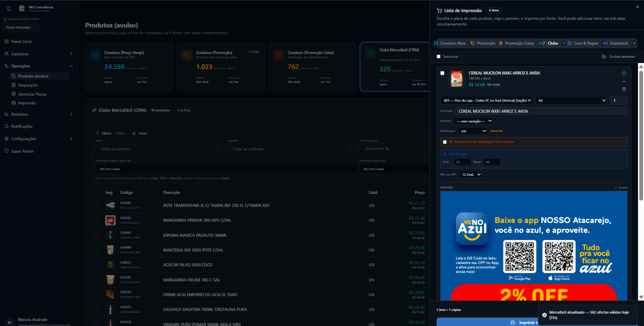Open the #25 Piso de Loja template dropdown

point(487,100)
